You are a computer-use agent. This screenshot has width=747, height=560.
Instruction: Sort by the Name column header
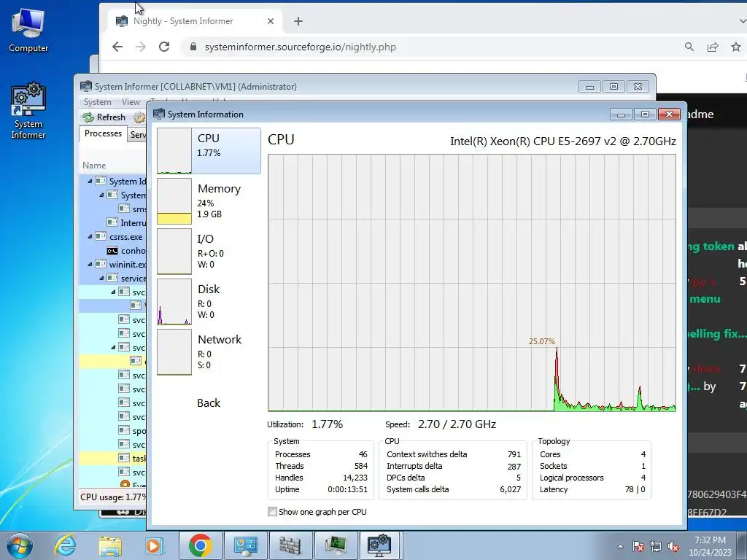[x=94, y=166]
